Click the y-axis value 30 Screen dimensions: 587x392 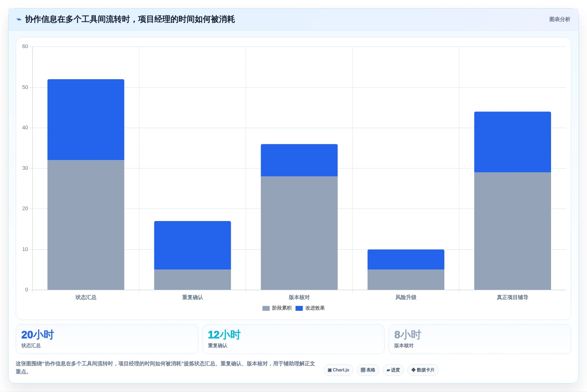click(25, 168)
